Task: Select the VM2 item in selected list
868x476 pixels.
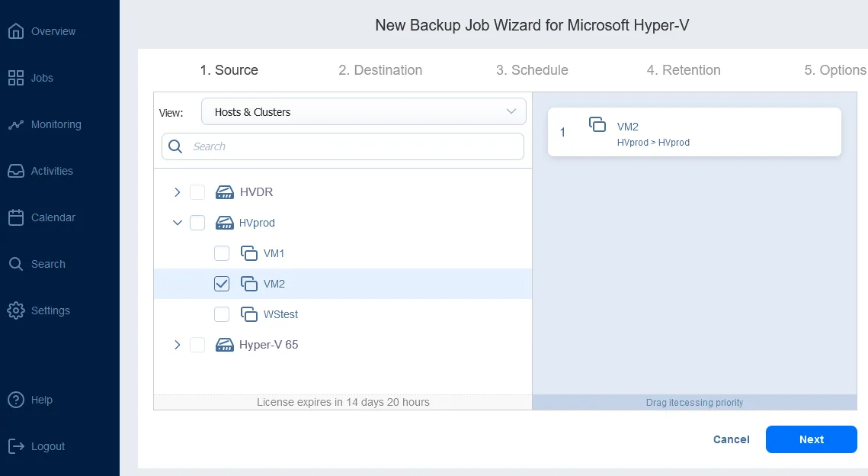Action: pos(693,133)
